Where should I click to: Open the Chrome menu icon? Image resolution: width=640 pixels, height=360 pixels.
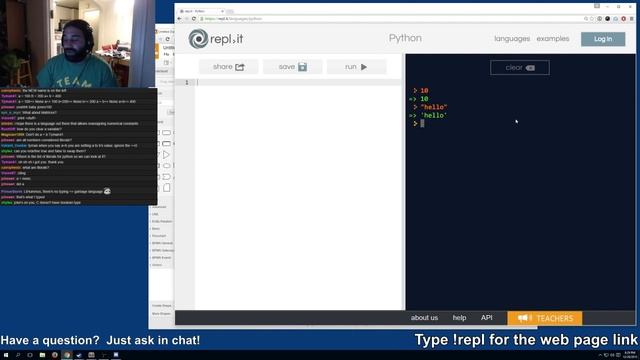(x=631, y=19)
